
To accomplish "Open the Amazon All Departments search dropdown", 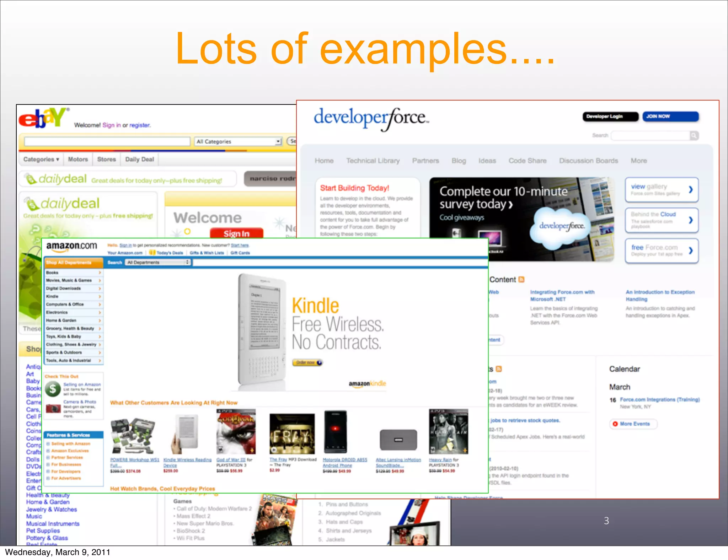I will point(158,262).
